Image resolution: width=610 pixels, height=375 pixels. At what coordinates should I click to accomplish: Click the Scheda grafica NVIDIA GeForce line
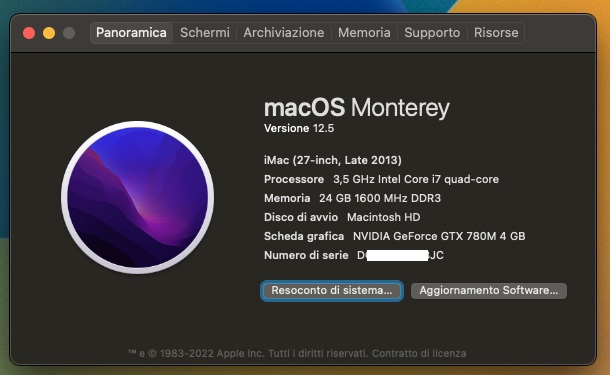394,236
